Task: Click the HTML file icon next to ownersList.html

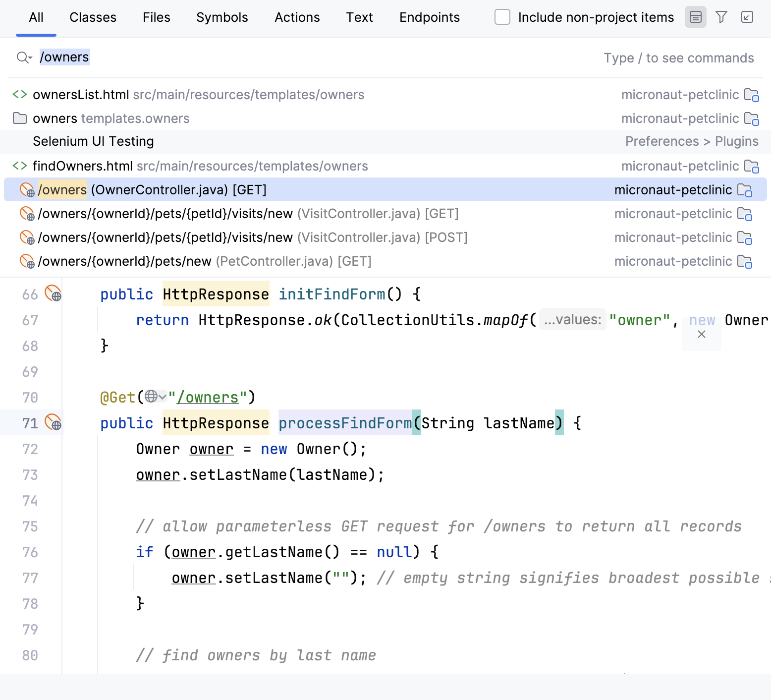Action: [20, 94]
